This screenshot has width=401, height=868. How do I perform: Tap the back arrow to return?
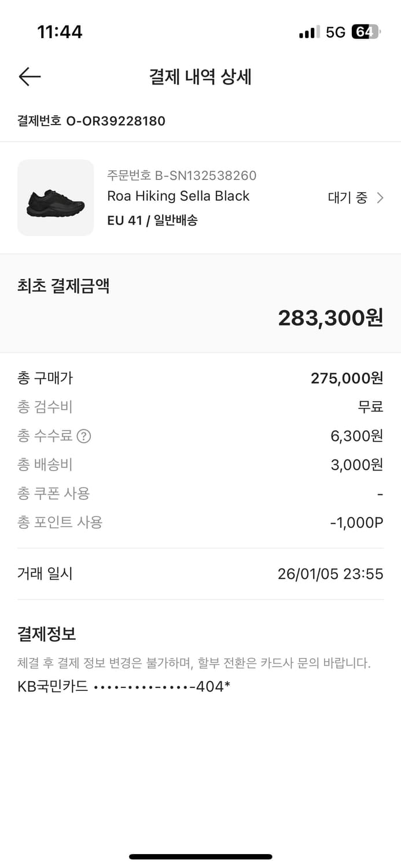[29, 76]
